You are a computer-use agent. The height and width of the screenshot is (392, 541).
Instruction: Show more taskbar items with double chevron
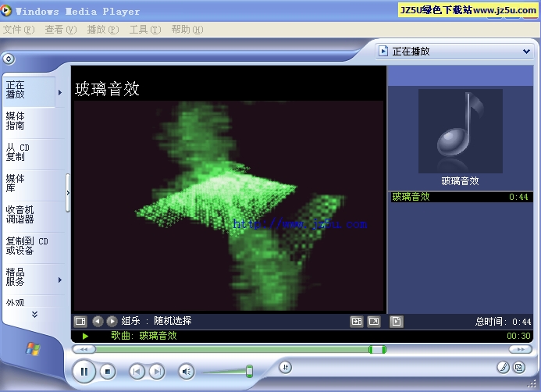coord(34,315)
